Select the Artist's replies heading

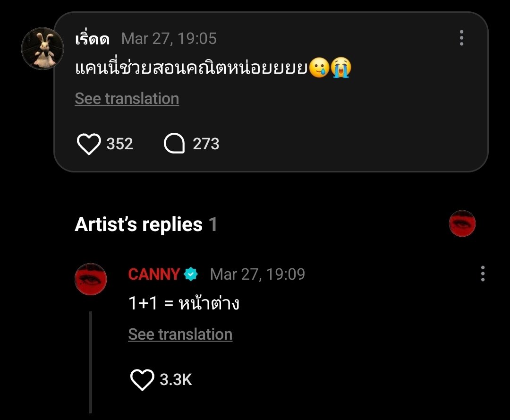click(138, 224)
